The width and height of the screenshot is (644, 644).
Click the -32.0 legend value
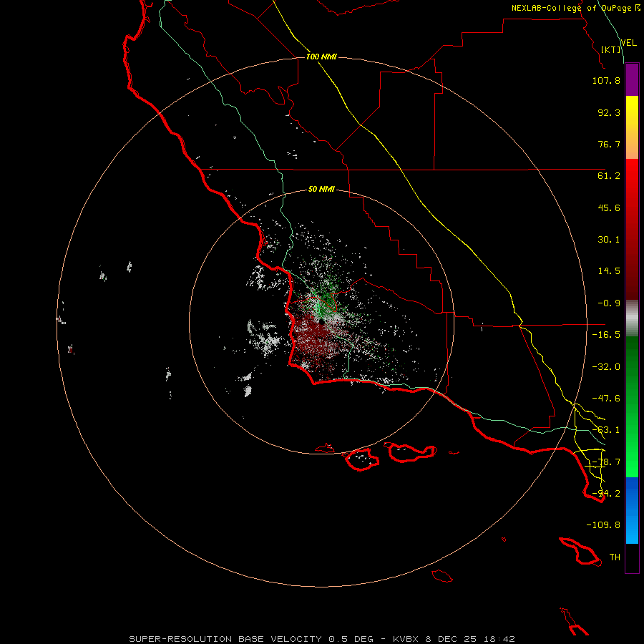(x=606, y=367)
